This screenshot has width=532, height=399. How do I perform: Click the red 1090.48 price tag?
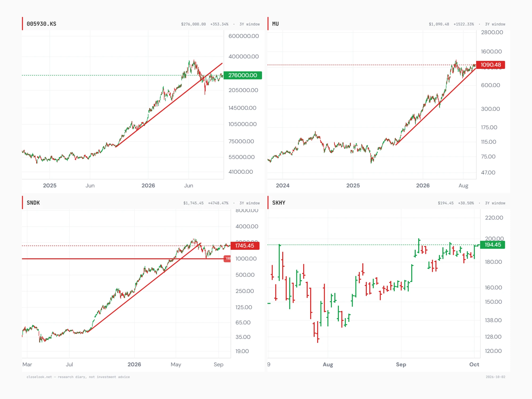pyautogui.click(x=491, y=65)
